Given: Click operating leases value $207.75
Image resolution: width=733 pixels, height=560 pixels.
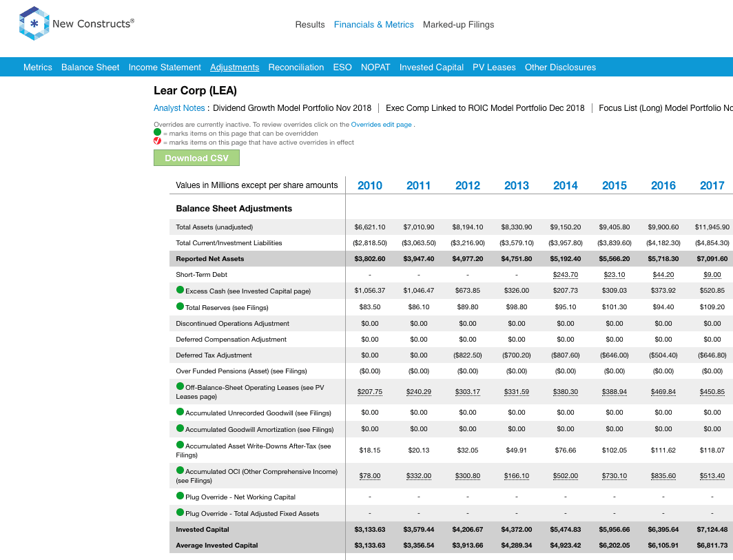Looking at the screenshot, I should (x=370, y=392).
